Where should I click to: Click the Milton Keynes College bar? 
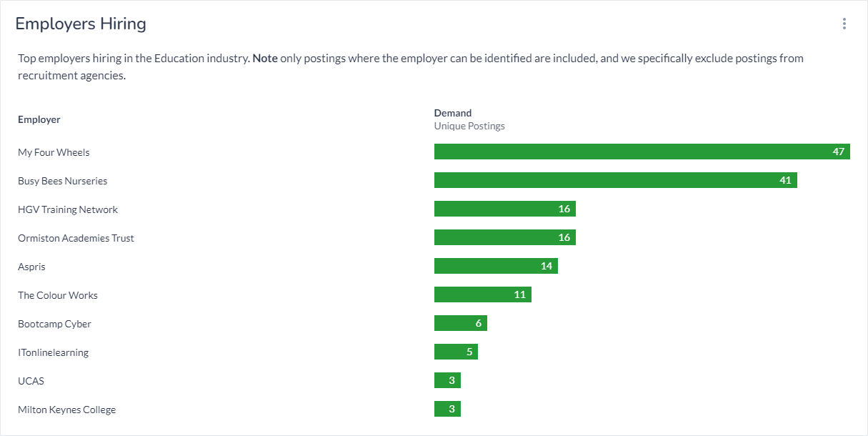[x=447, y=408]
